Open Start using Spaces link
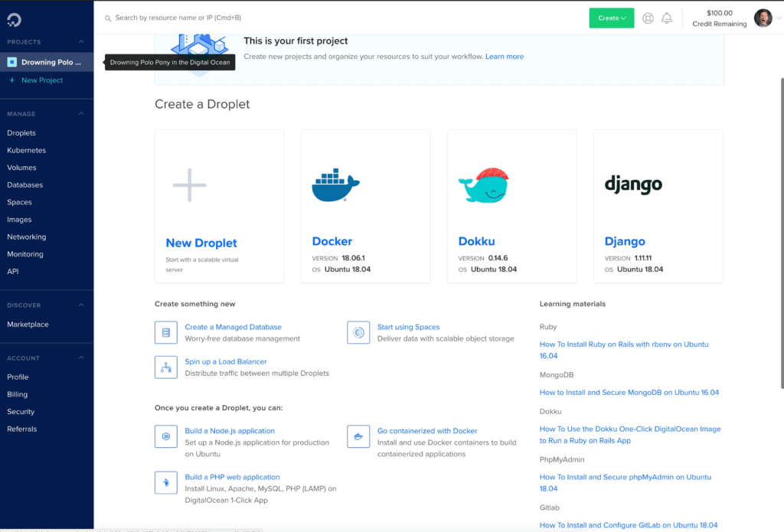The image size is (784, 532). tap(409, 327)
